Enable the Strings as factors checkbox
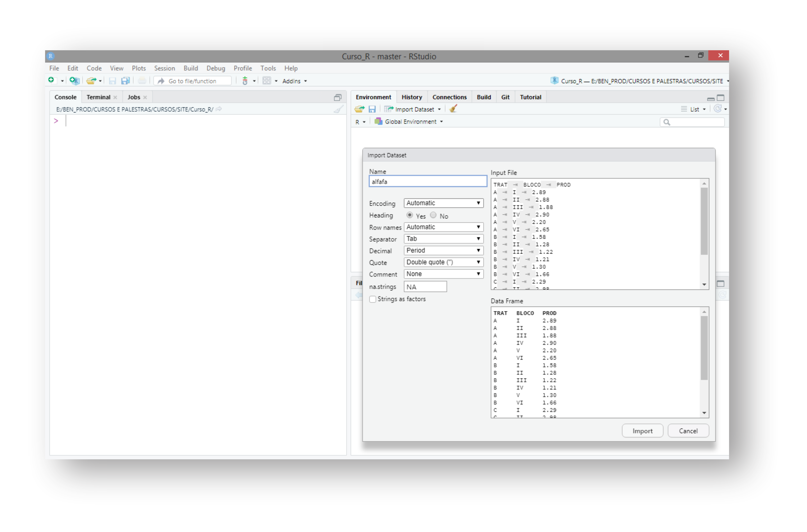The width and height of the screenshot is (807, 532). tap(373, 299)
